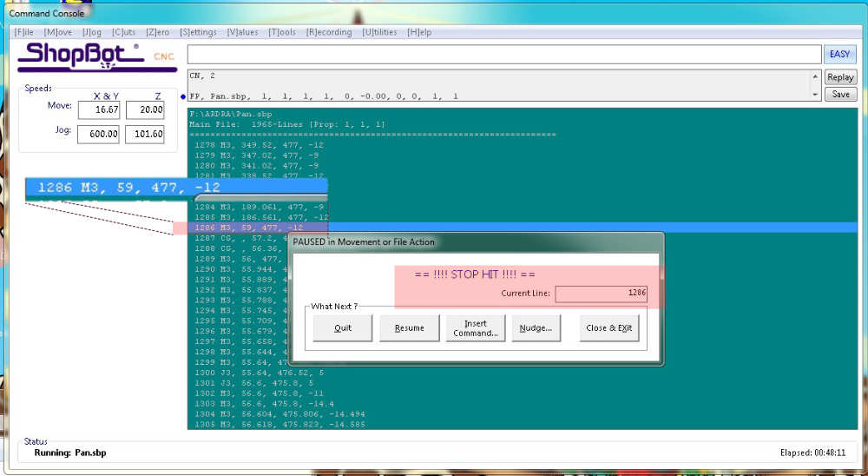
Task: Click line '1304 M3, 56.604, 475.806, -14.494'
Action: tap(279, 414)
